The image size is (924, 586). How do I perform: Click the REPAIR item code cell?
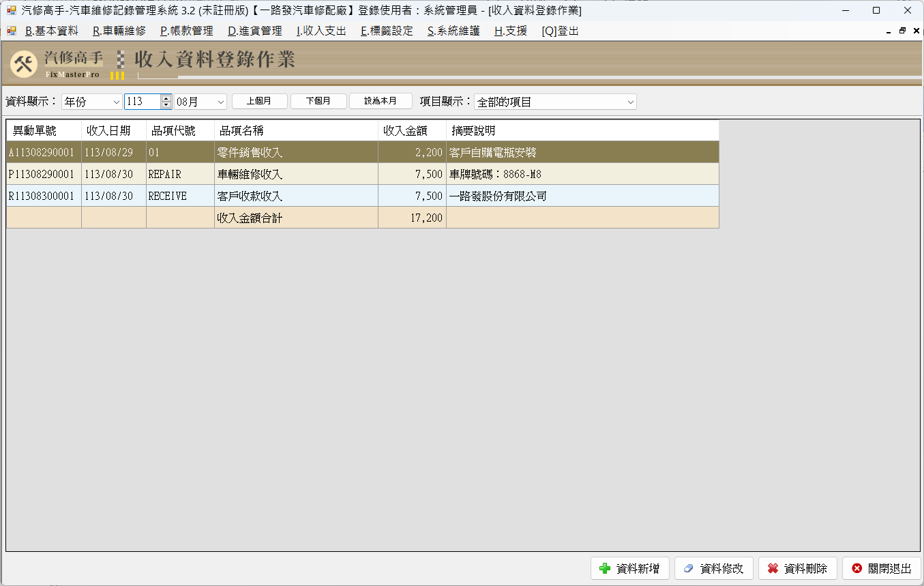point(180,174)
